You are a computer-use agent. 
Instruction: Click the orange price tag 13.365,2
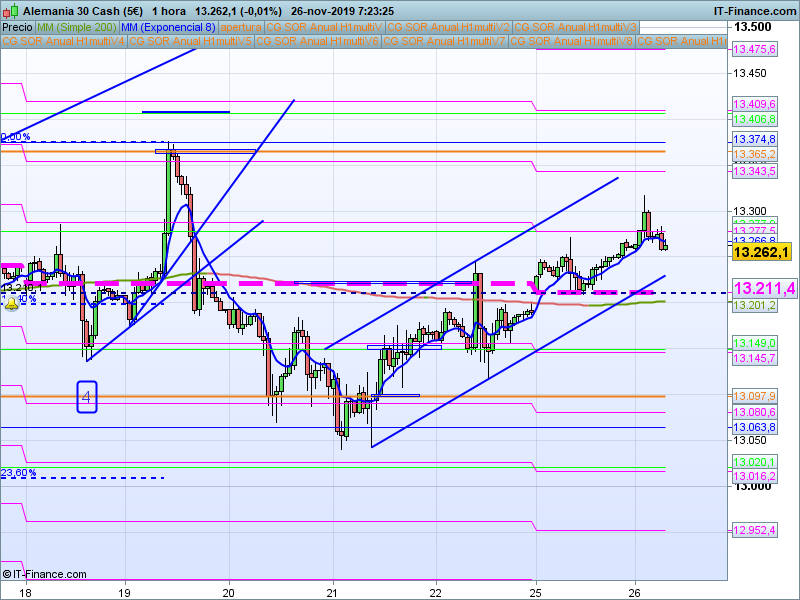click(755, 154)
